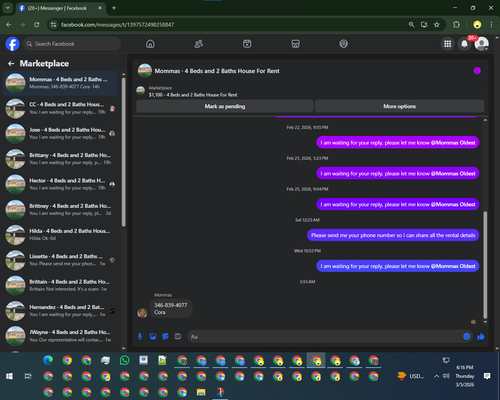Open the Extensions puzzle icon
This screenshot has width=500, height=400.
pyautogui.click(x=456, y=25)
